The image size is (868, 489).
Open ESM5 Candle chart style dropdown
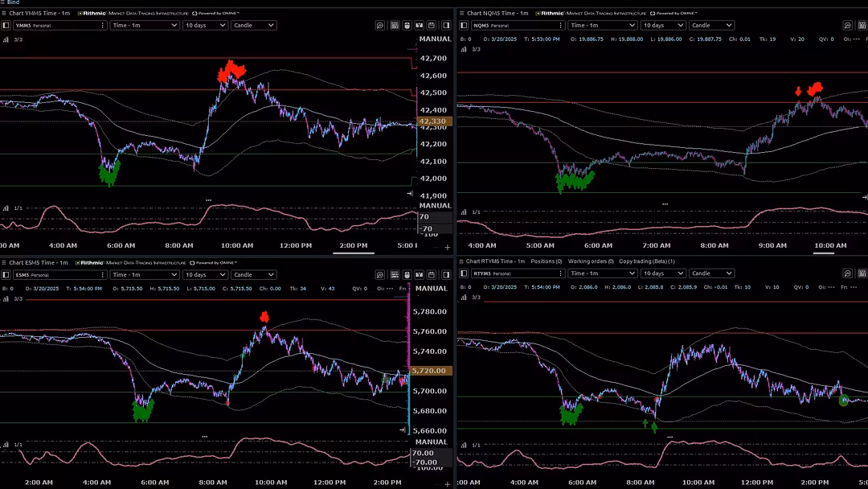(x=253, y=275)
